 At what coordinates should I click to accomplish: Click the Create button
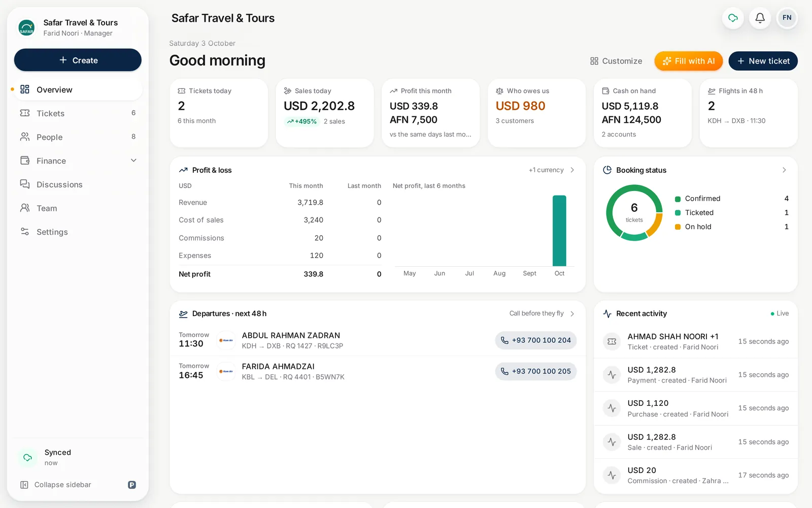click(78, 60)
